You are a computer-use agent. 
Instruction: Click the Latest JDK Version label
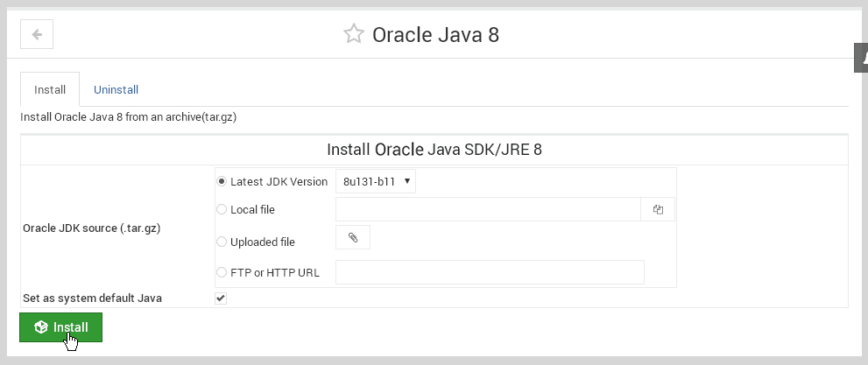pyautogui.click(x=279, y=181)
